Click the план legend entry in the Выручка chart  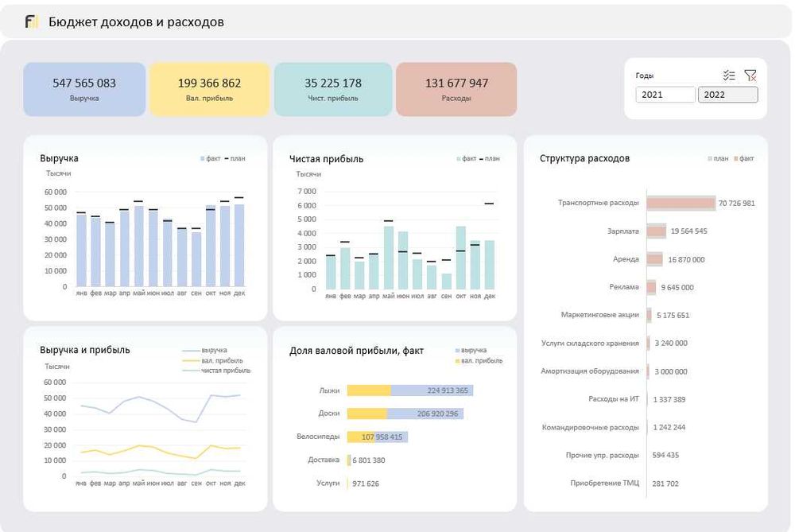tap(235, 158)
